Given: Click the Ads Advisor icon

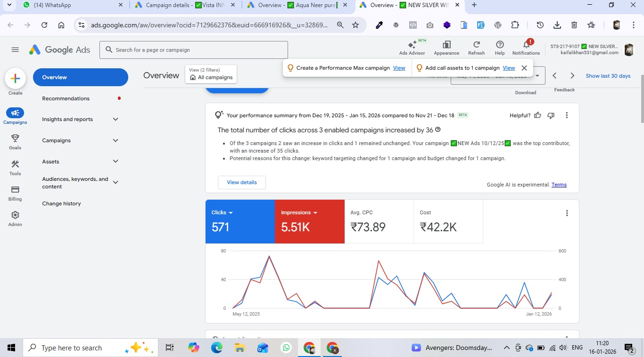Looking at the screenshot, I should [x=412, y=45].
